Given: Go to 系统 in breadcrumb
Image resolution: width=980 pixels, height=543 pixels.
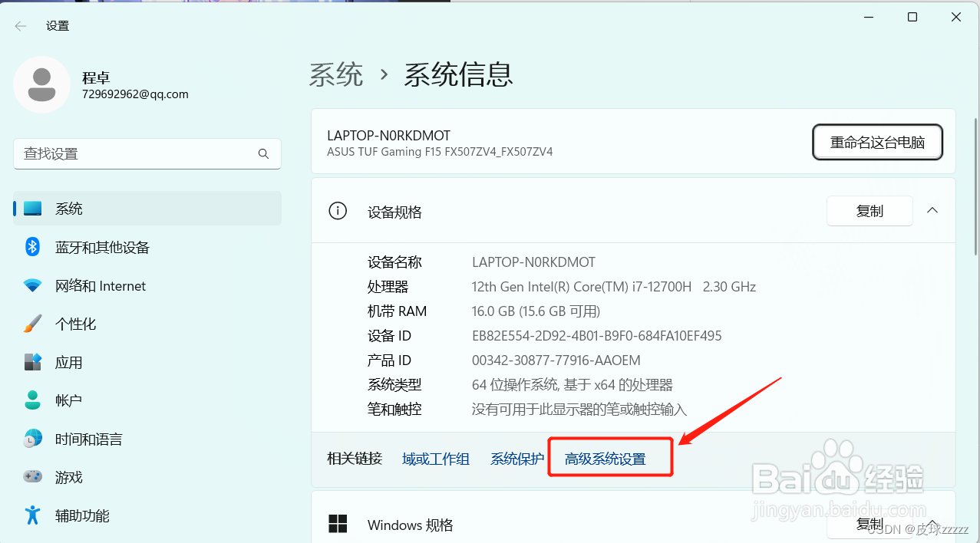Looking at the screenshot, I should coord(336,74).
